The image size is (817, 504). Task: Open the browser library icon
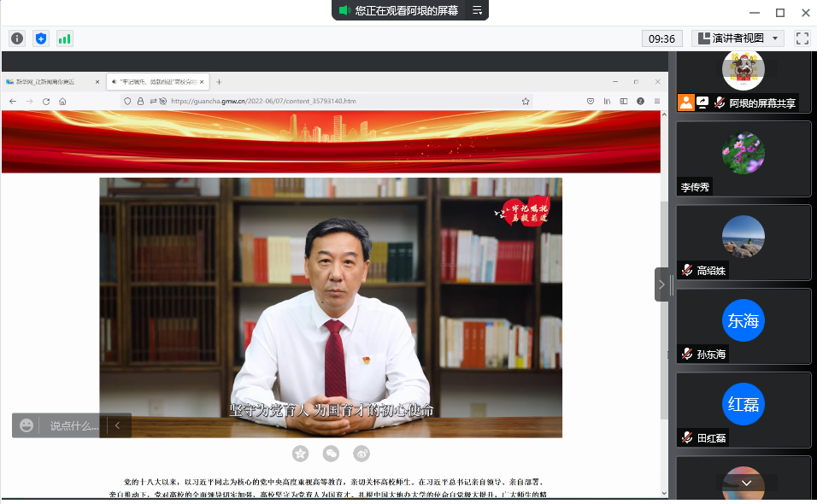coord(607,101)
